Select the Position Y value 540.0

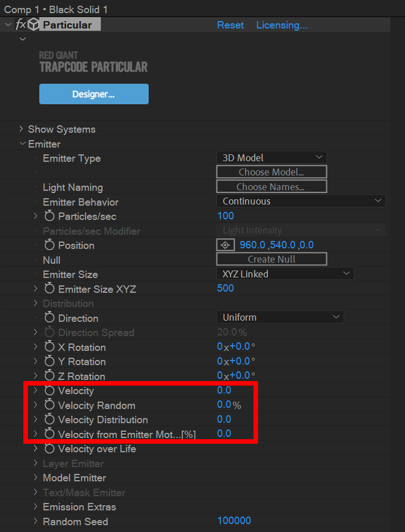pos(282,245)
